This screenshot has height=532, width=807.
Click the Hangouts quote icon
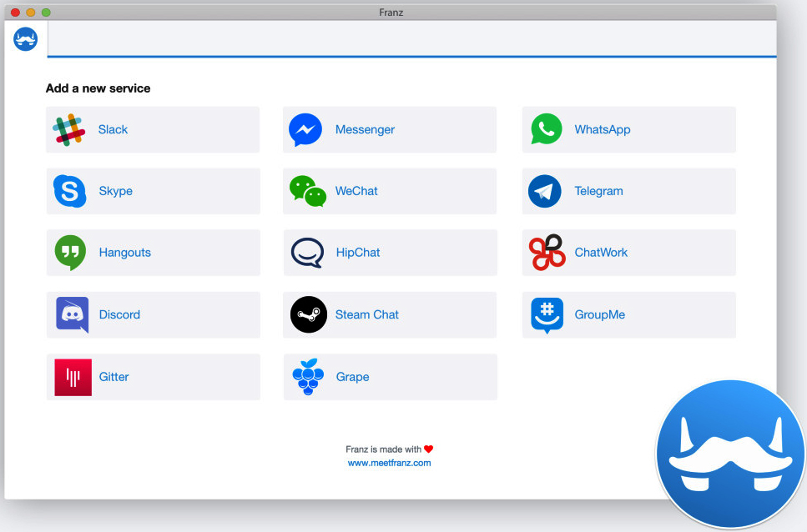click(70, 253)
